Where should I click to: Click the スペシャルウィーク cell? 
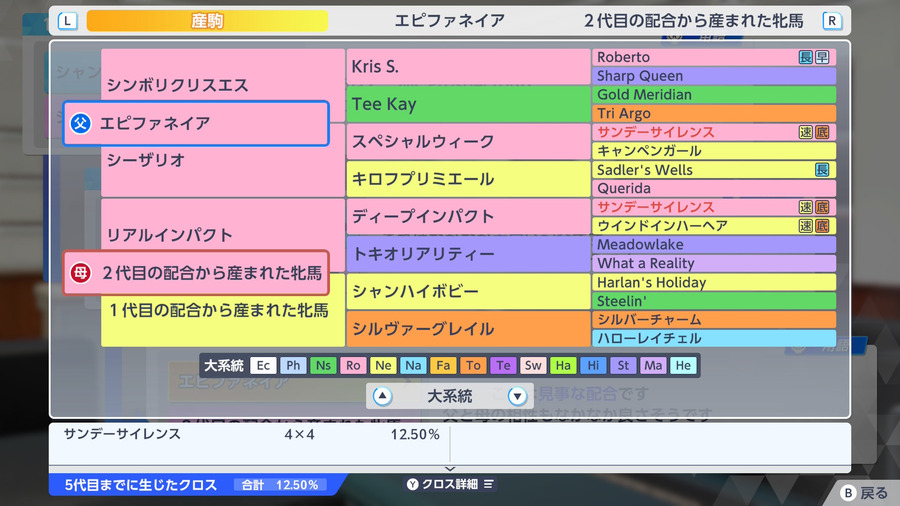click(468, 141)
